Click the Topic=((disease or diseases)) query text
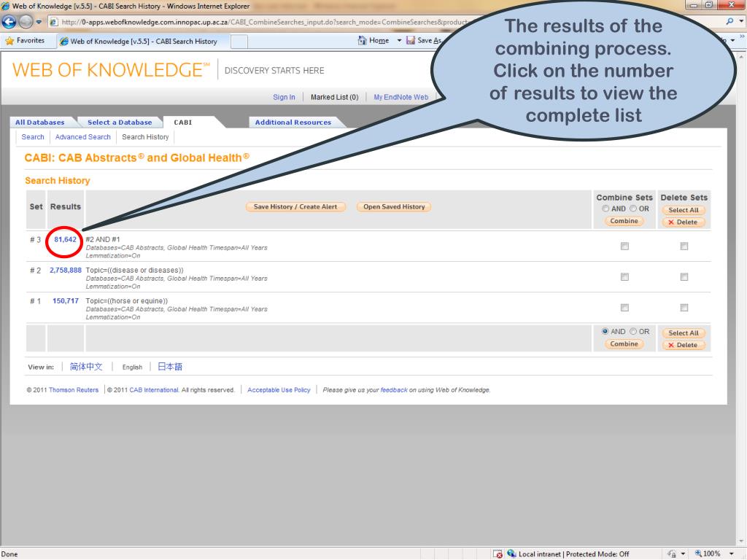This screenshot has height=560, width=747. [x=134, y=271]
